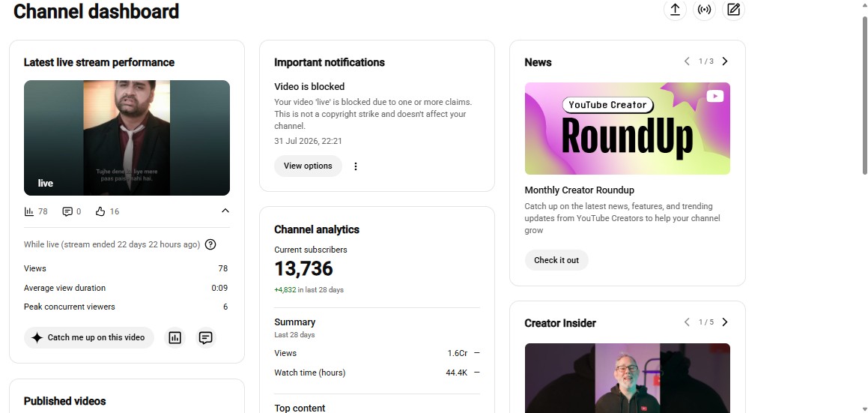This screenshot has height=413, width=868.
Task: Click Catch me up on this video
Action: pos(89,337)
